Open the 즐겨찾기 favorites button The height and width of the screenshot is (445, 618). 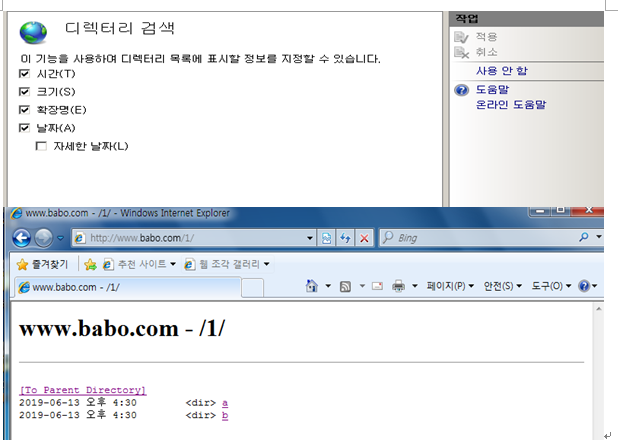[43, 264]
